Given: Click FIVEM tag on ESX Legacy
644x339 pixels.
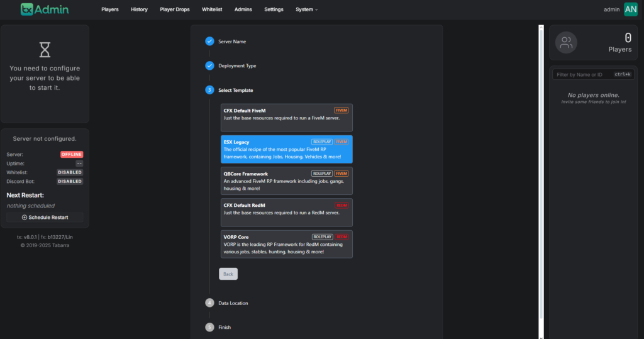Looking at the screenshot, I should tap(341, 142).
